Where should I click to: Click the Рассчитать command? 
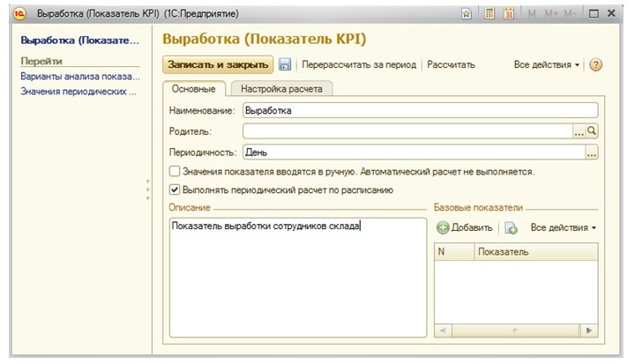451,65
